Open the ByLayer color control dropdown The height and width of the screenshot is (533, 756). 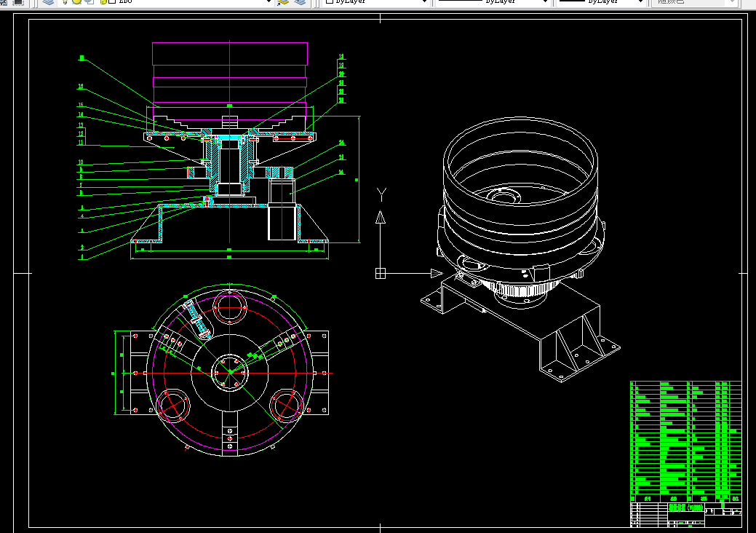[x=377, y=2]
